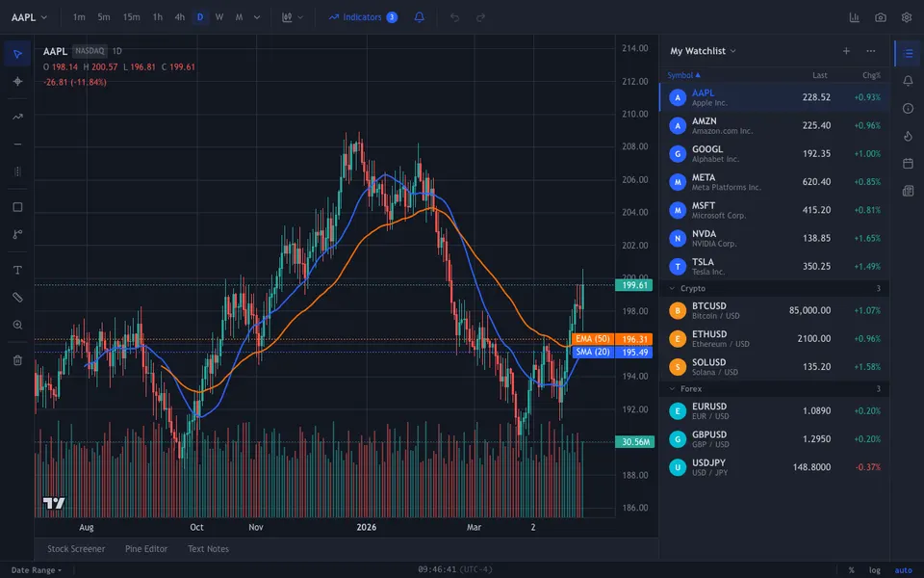
Task: Select the arrow cursor tool
Action: (17, 54)
